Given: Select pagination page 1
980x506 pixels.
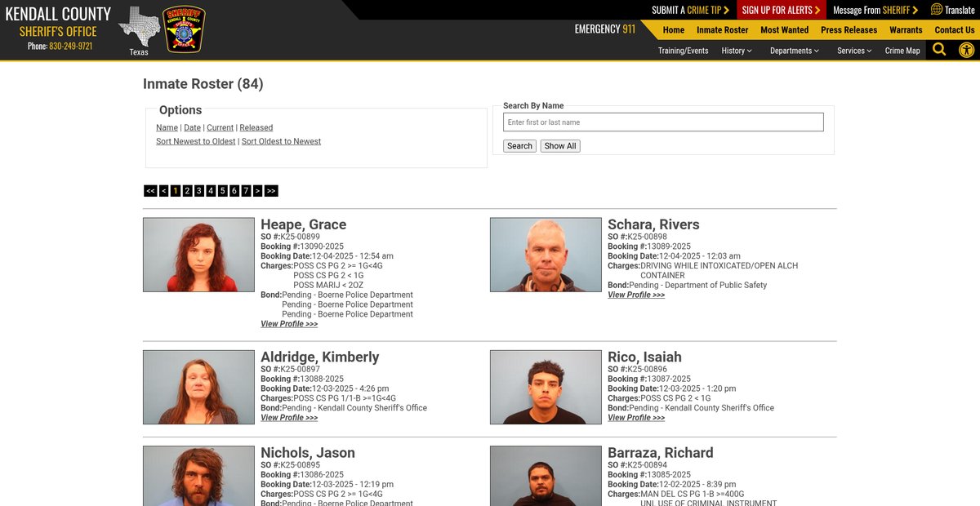Looking at the screenshot, I should [x=176, y=191].
